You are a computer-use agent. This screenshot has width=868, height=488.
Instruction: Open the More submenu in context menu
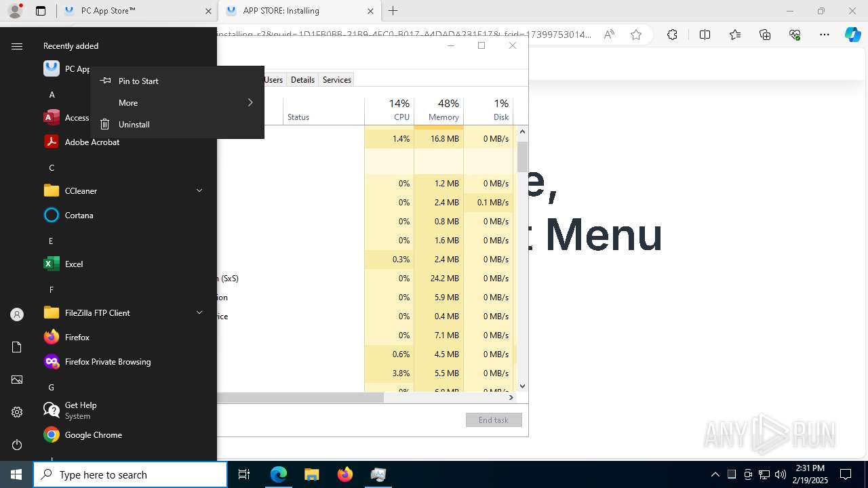(177, 102)
